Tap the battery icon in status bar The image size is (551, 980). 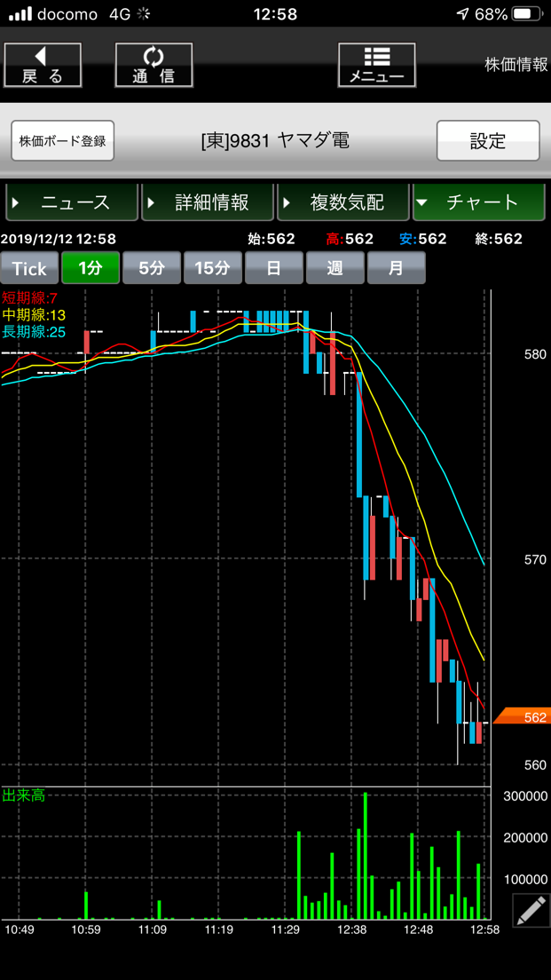pos(529,13)
